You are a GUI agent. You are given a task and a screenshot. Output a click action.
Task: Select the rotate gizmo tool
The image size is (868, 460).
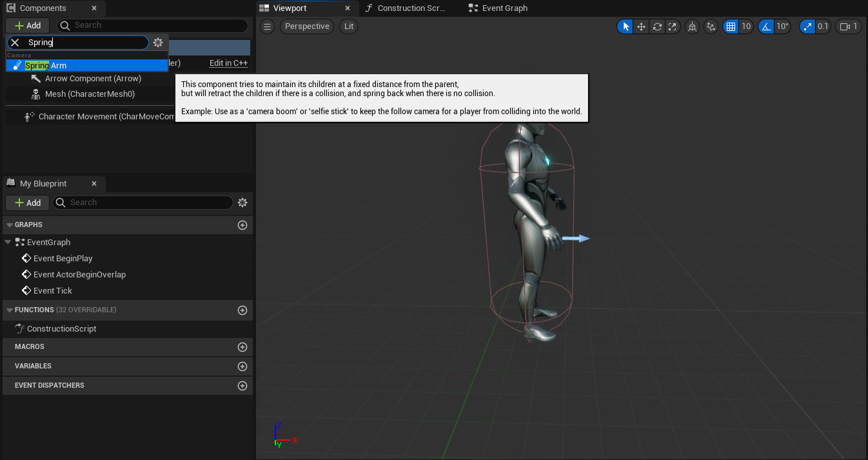[x=657, y=26]
